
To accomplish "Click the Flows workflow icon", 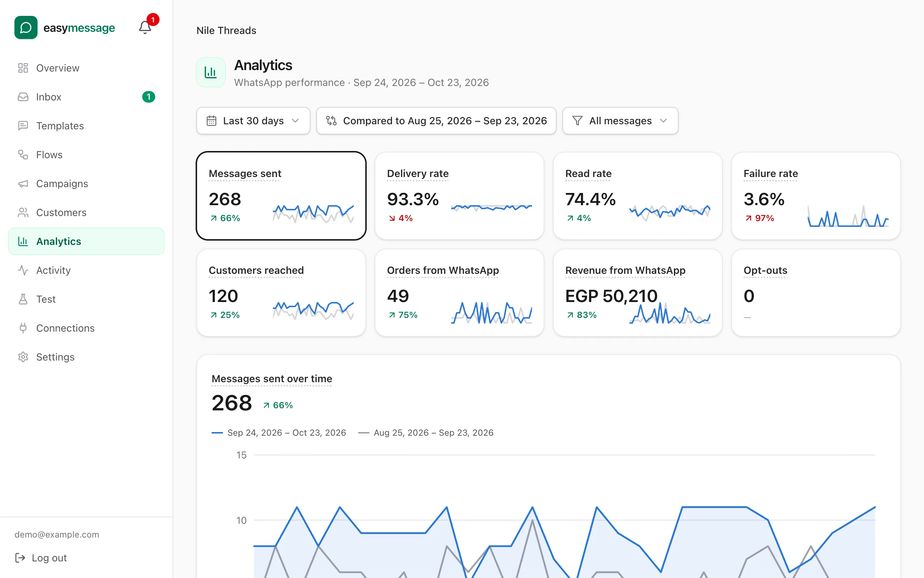I will 23,155.
